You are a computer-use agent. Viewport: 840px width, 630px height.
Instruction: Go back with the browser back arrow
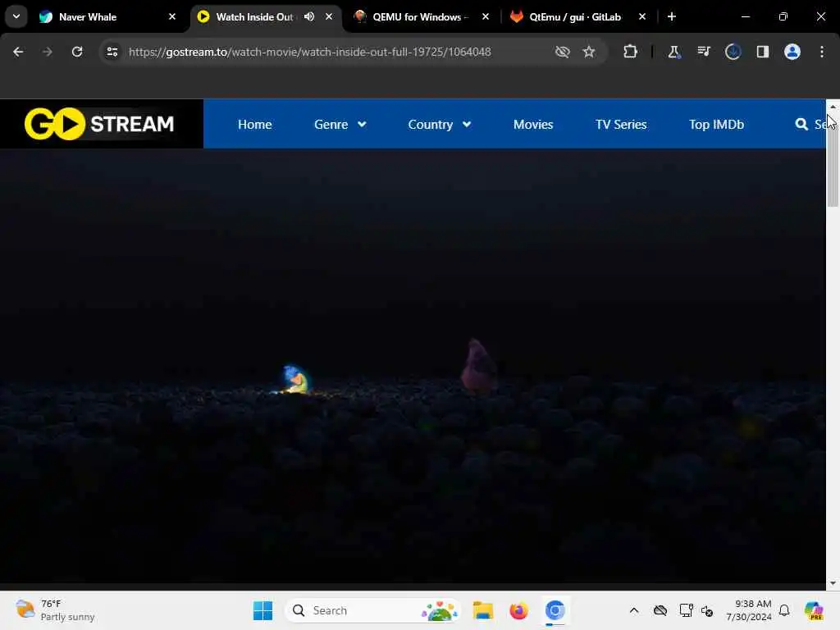pos(18,52)
